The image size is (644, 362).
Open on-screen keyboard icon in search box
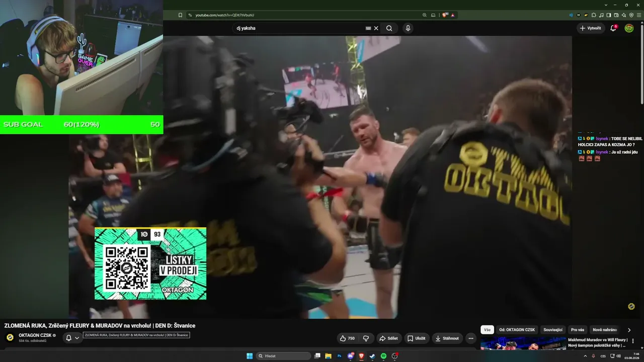click(x=368, y=28)
